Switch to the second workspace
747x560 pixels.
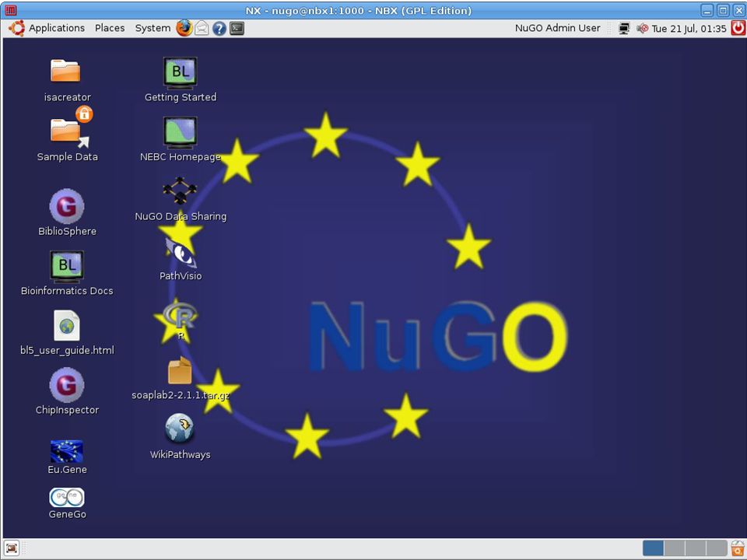point(674,548)
